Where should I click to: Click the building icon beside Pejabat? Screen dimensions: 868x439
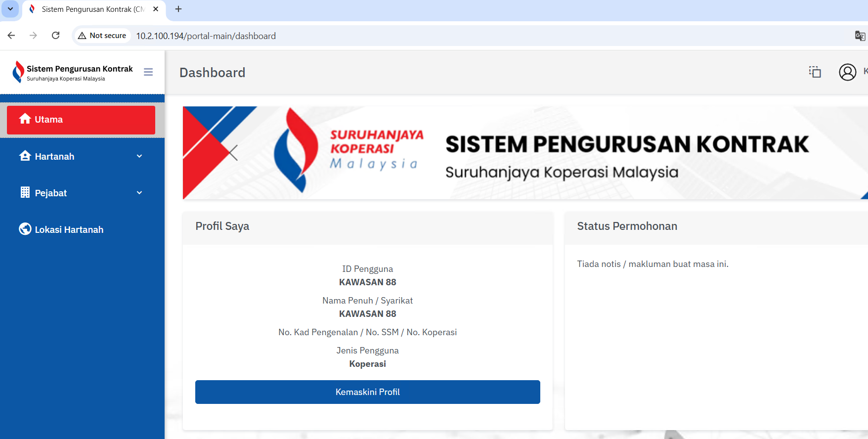tap(25, 192)
